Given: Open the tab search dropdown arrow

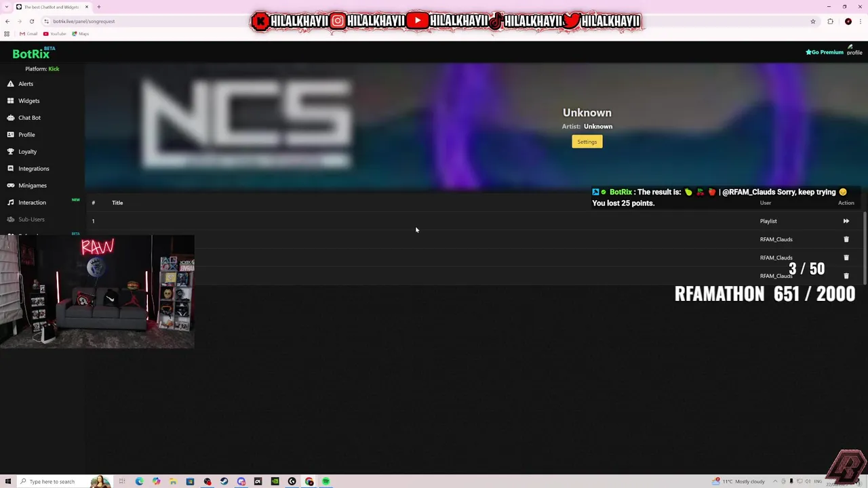Looking at the screenshot, I should click(7, 7).
